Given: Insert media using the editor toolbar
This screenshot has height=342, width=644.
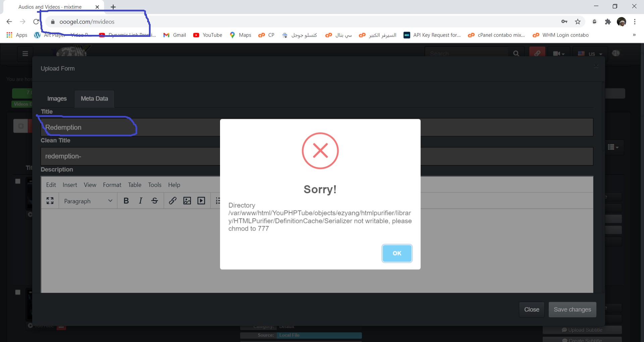Looking at the screenshot, I should point(201,201).
